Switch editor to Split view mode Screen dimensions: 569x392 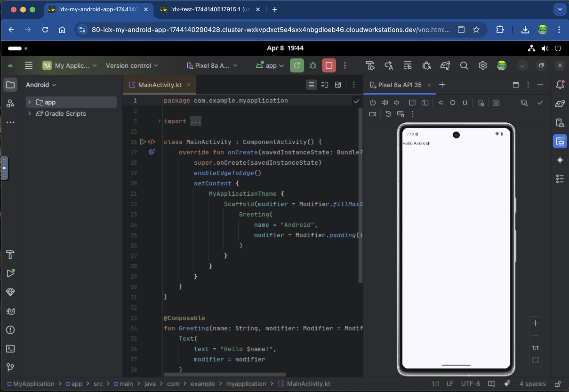point(325,85)
